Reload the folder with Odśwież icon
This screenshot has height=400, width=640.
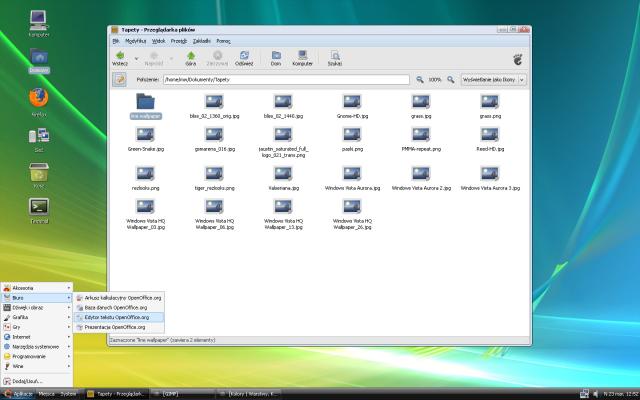[244, 58]
